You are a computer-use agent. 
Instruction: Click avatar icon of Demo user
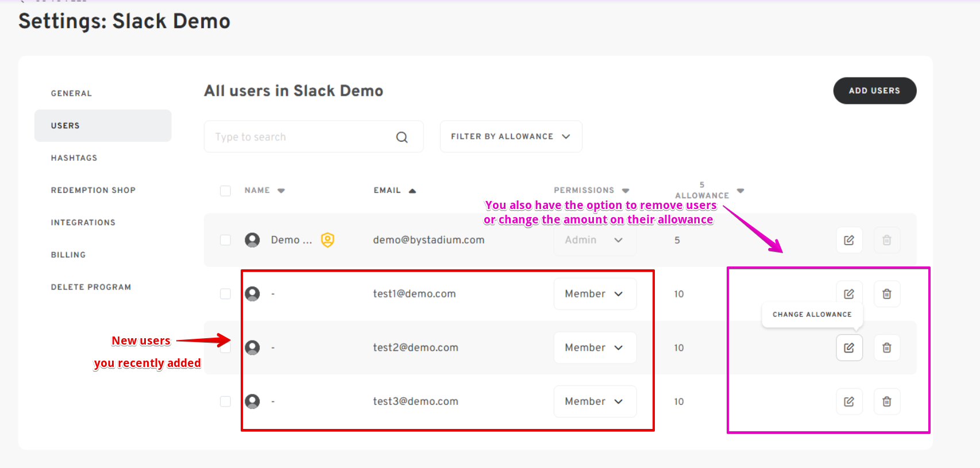click(x=252, y=240)
